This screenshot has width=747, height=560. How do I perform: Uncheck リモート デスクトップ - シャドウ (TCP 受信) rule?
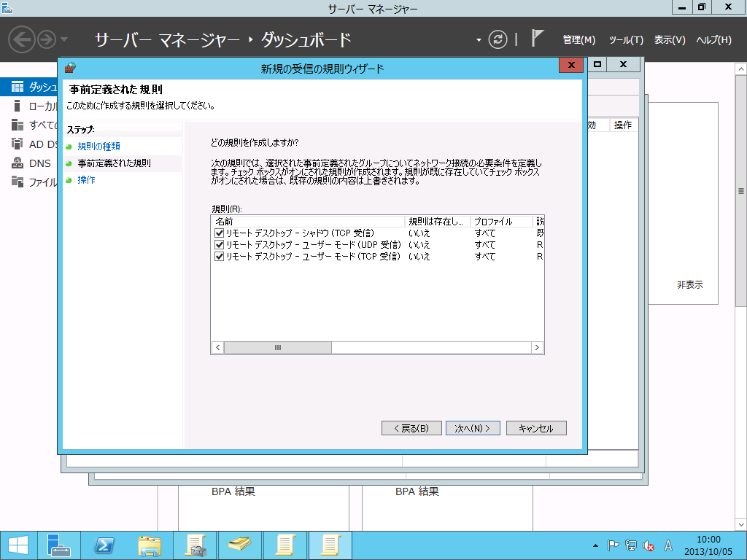click(219, 233)
